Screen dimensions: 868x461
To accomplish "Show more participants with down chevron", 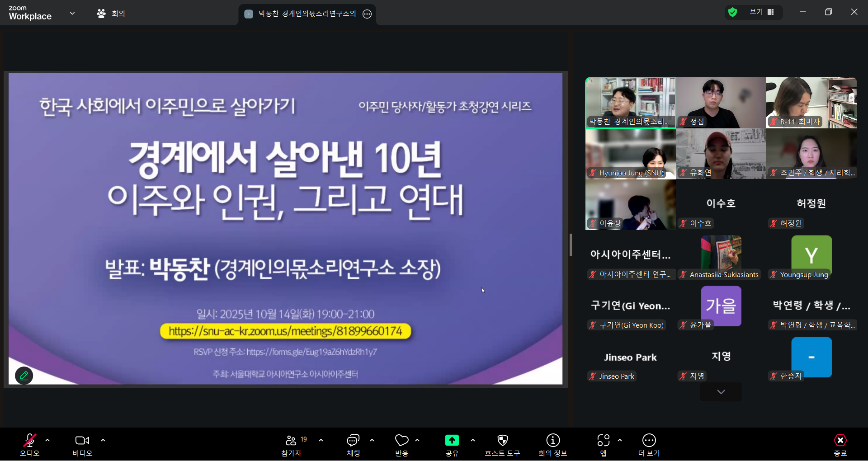I will pyautogui.click(x=721, y=392).
